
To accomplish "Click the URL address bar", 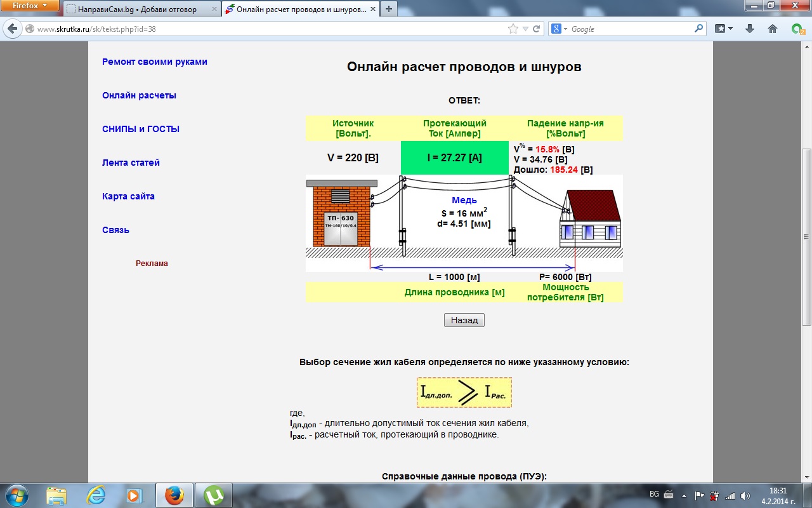I will [x=266, y=29].
